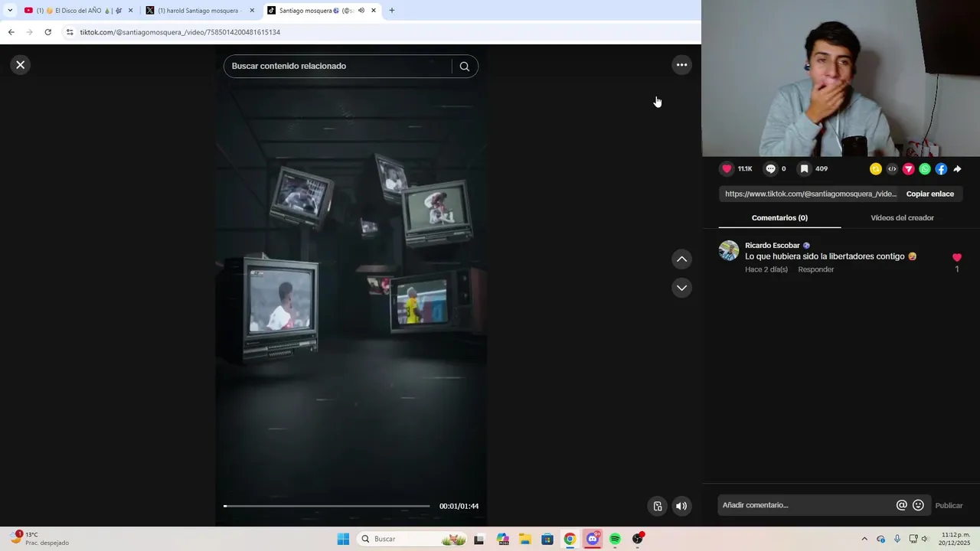The image size is (980, 551).
Task: Go back with the browser back arrow
Action: (11, 32)
